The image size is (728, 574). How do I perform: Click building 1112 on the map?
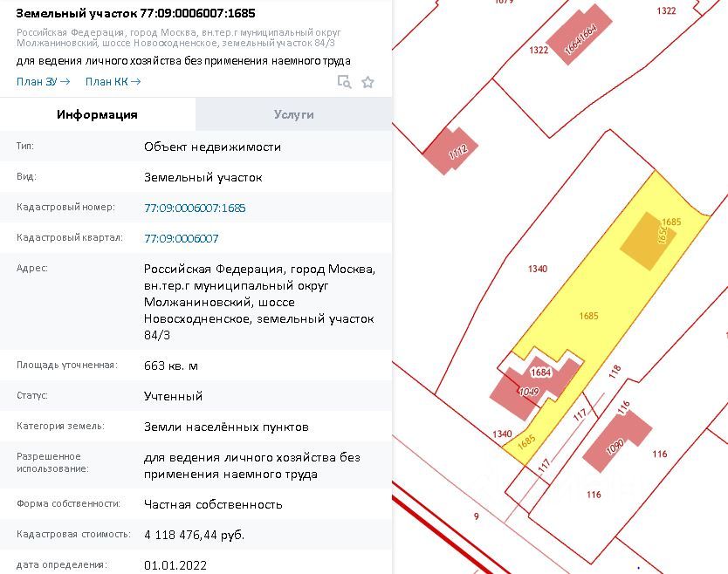pos(450,151)
